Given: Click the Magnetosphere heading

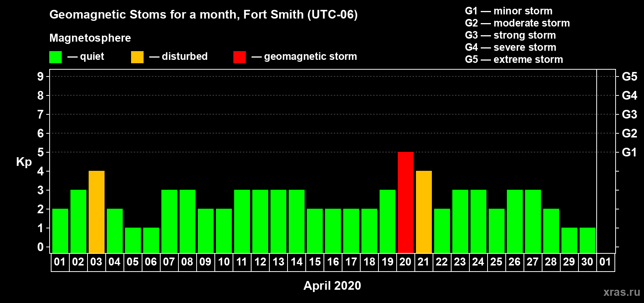Looking at the screenshot, I should click(x=90, y=38).
